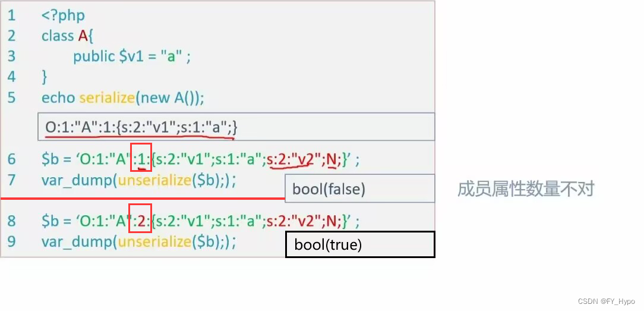The height and width of the screenshot is (311, 644).
Task: Click the $b assignment on line 8
Action: tap(200, 222)
